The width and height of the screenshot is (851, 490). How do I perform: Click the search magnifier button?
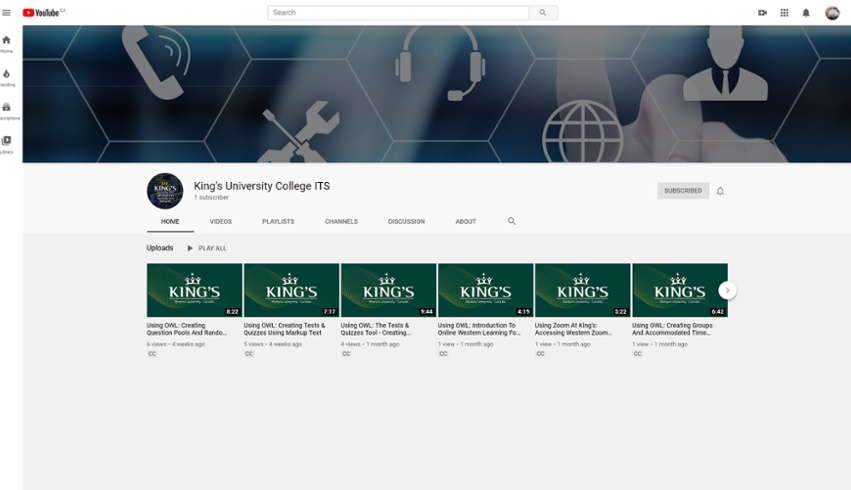click(x=543, y=12)
